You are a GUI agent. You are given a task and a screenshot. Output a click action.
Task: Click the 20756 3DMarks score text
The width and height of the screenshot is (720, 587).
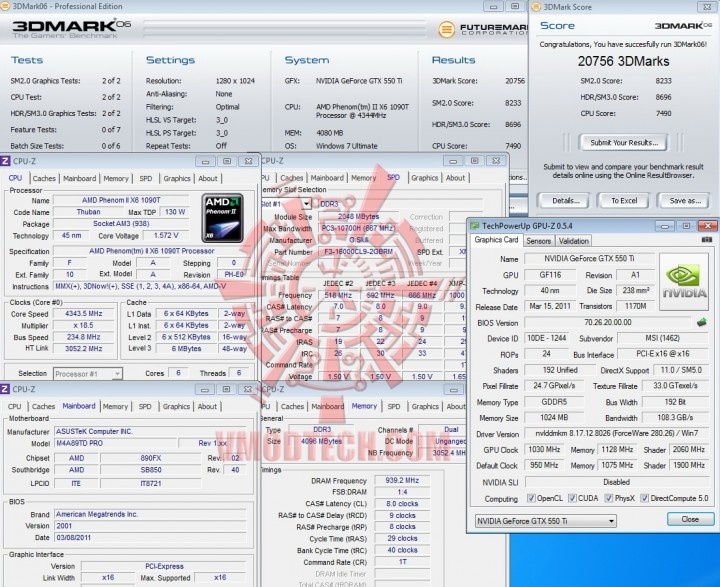tap(623, 61)
